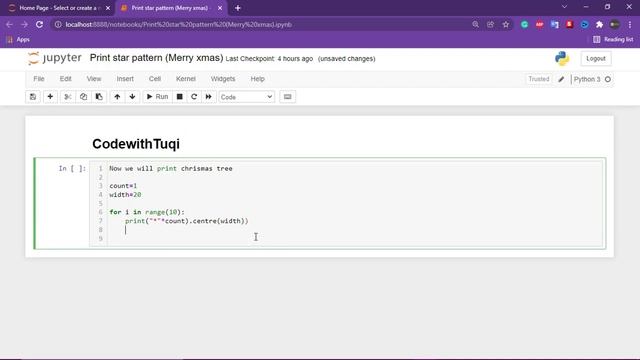Open the cell type Code dropdown

click(x=247, y=97)
